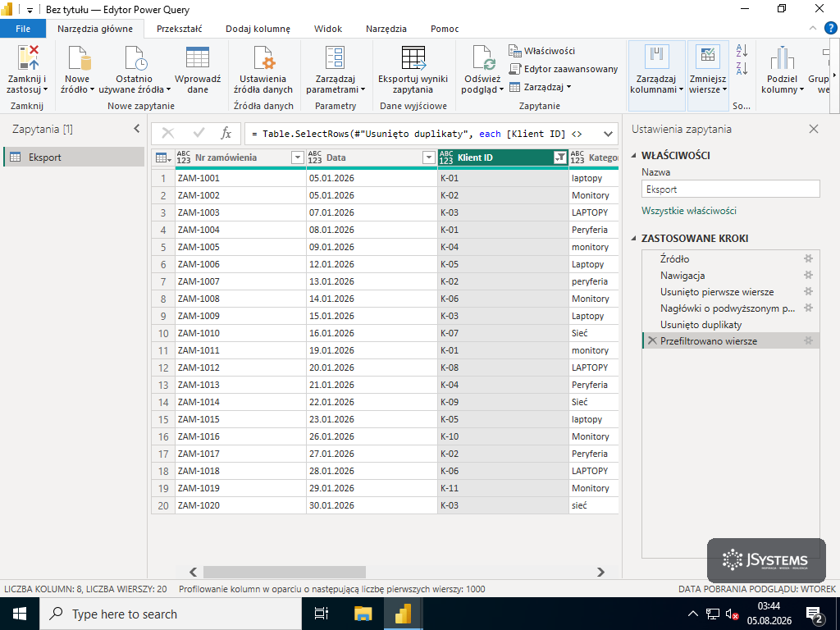Open the help question mark icon
840x630 pixels.
(x=830, y=29)
